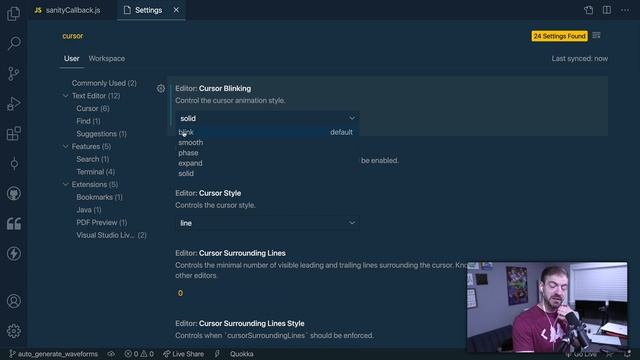Screen dimensions: 640x360
Task: Open errors and warnings count in status bar
Action: [139, 354]
